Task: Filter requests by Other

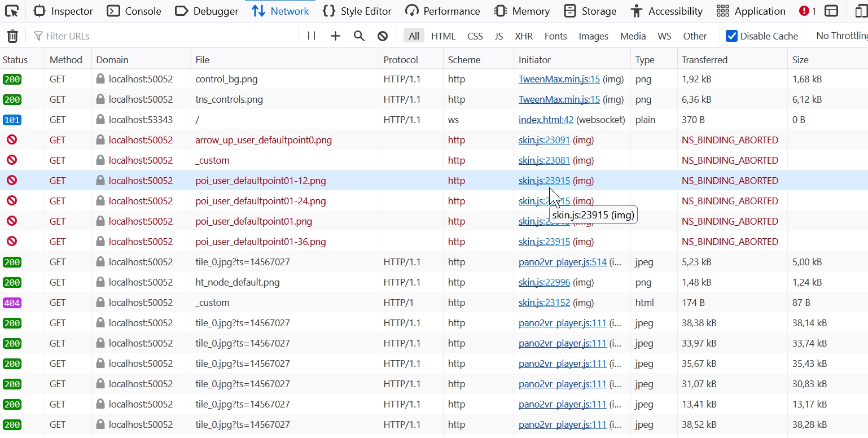Action: [695, 36]
